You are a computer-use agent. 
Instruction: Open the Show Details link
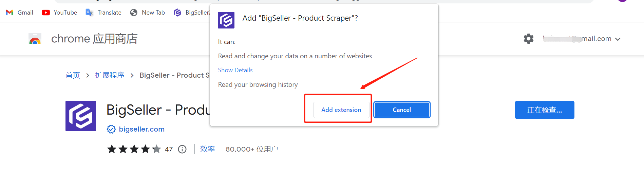[235, 70]
